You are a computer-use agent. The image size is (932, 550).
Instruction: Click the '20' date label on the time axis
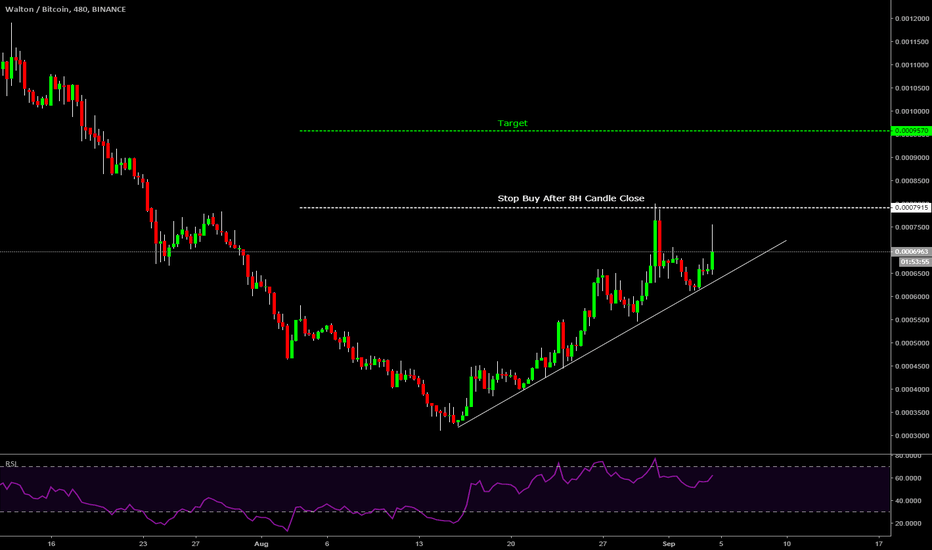point(511,543)
